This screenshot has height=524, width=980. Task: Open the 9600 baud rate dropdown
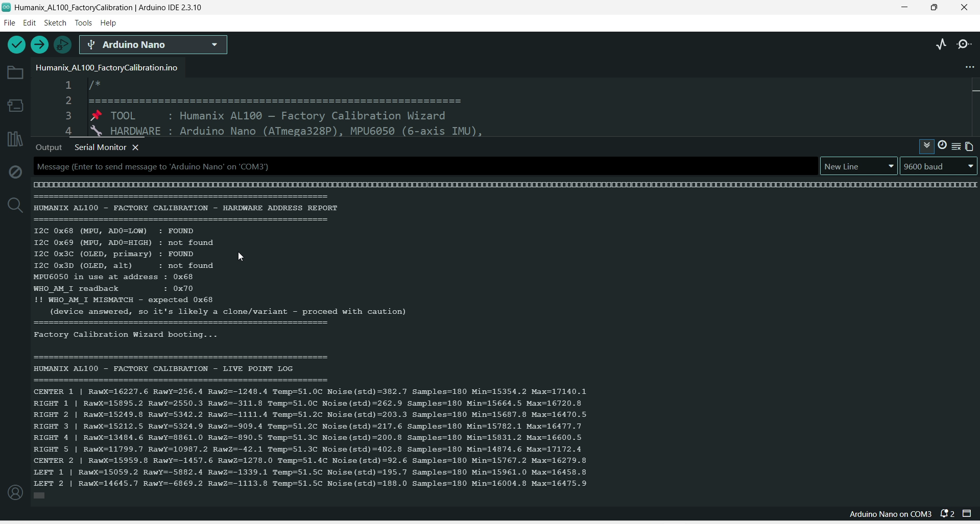pyautogui.click(x=939, y=167)
